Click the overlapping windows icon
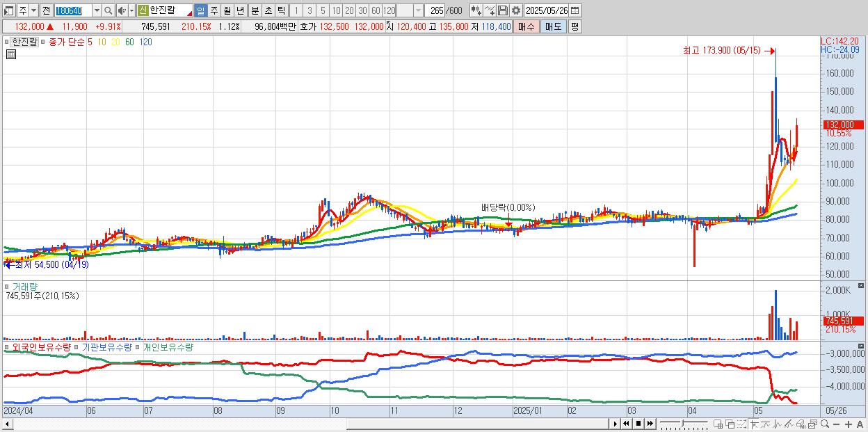 pyautogui.click(x=730, y=424)
